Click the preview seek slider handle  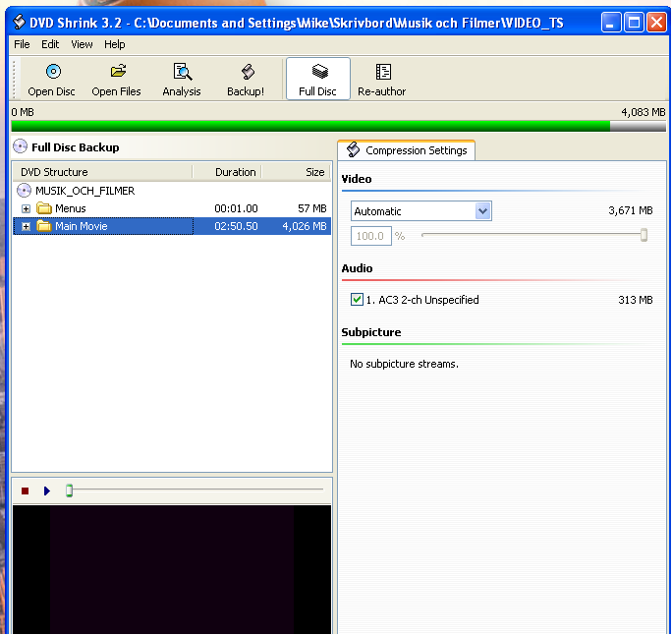point(69,491)
